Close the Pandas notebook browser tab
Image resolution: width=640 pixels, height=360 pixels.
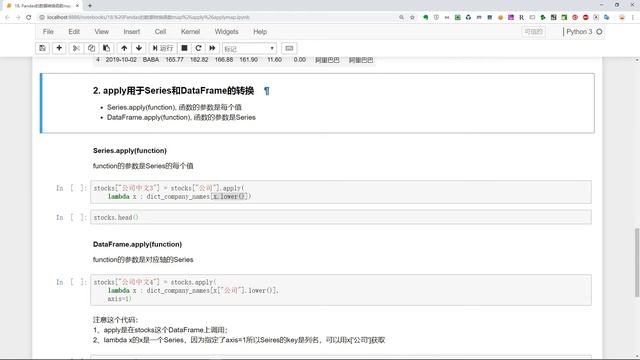pos(77,6)
